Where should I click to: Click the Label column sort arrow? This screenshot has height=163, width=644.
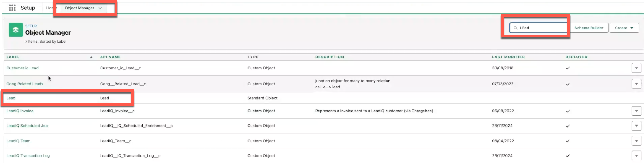point(91,57)
